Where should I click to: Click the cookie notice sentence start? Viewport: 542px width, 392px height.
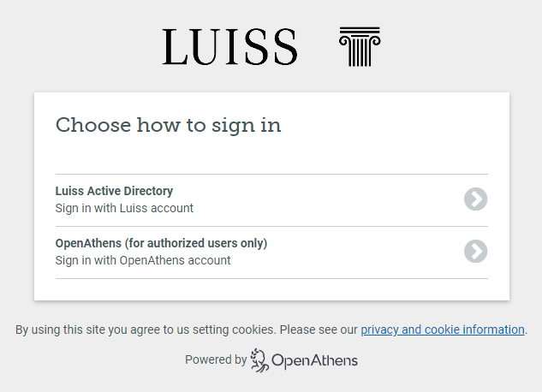click(51, 330)
